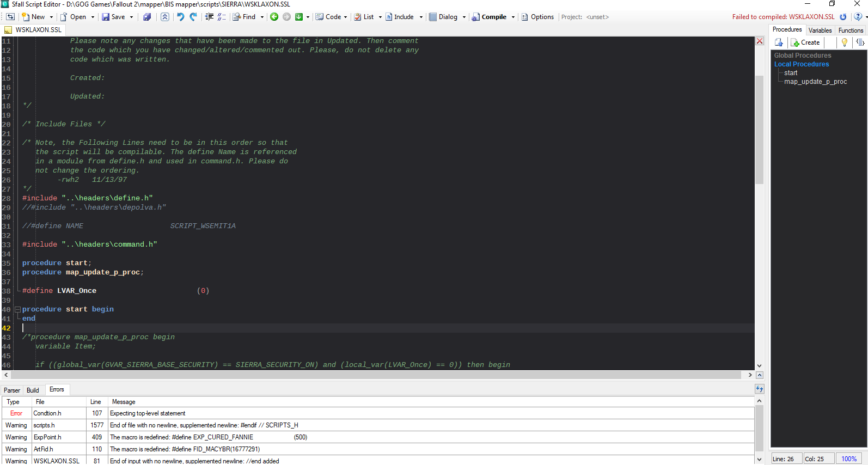Switch to the Parser tab
The image size is (868, 465).
(12, 390)
